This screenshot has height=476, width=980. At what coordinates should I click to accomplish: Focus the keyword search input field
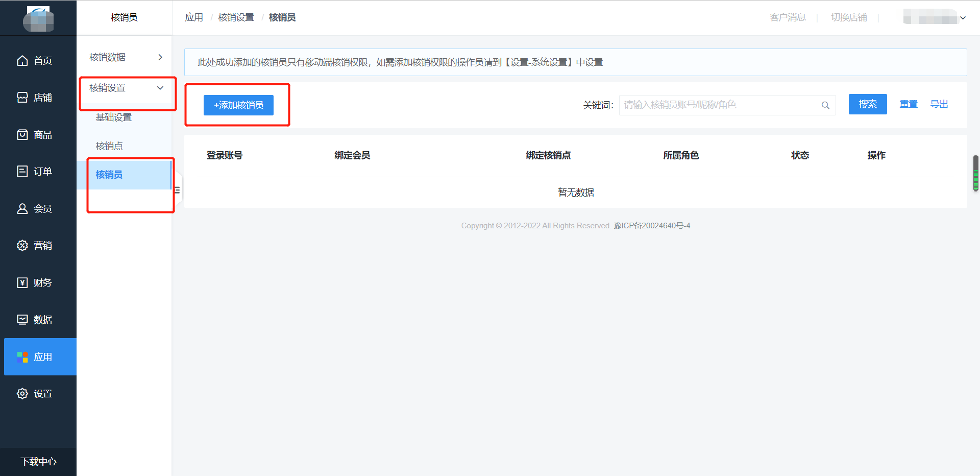point(717,105)
